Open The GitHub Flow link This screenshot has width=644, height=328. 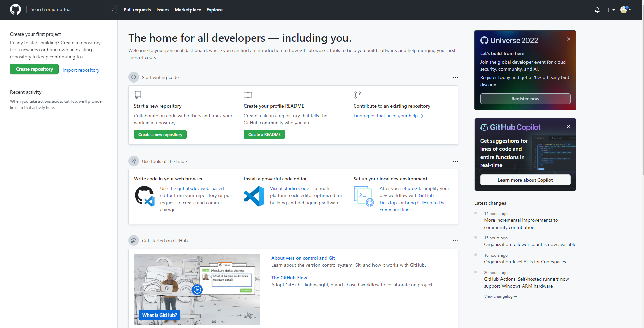coord(289,278)
